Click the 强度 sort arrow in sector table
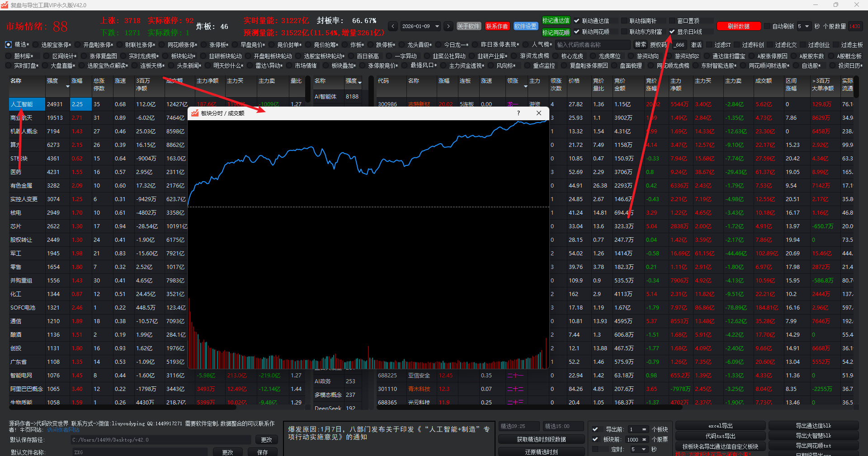The width and height of the screenshot is (868, 456). (x=67, y=86)
